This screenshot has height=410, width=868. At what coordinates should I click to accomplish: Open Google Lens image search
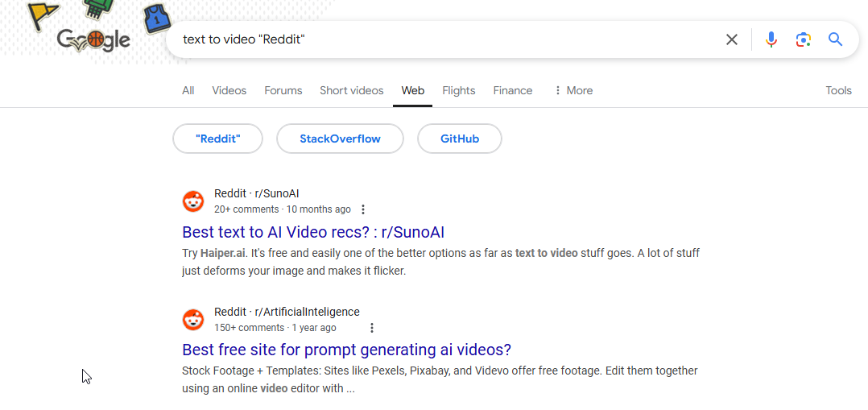[804, 39]
